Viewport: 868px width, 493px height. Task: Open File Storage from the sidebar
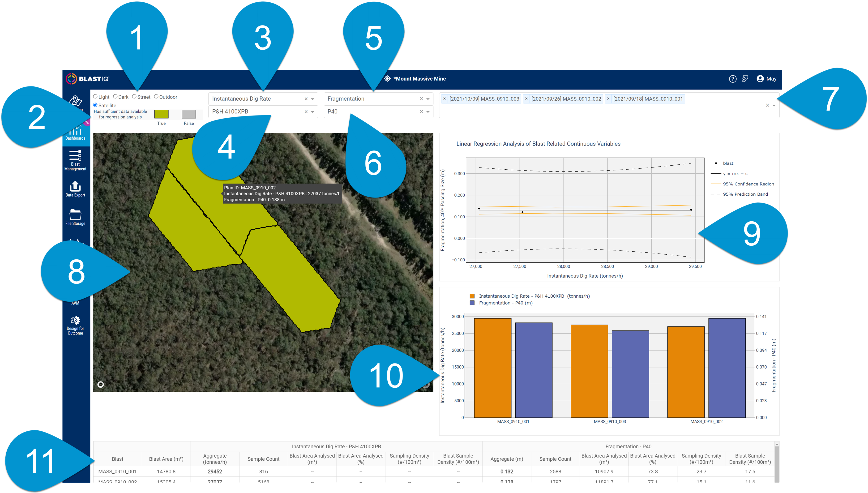click(75, 217)
